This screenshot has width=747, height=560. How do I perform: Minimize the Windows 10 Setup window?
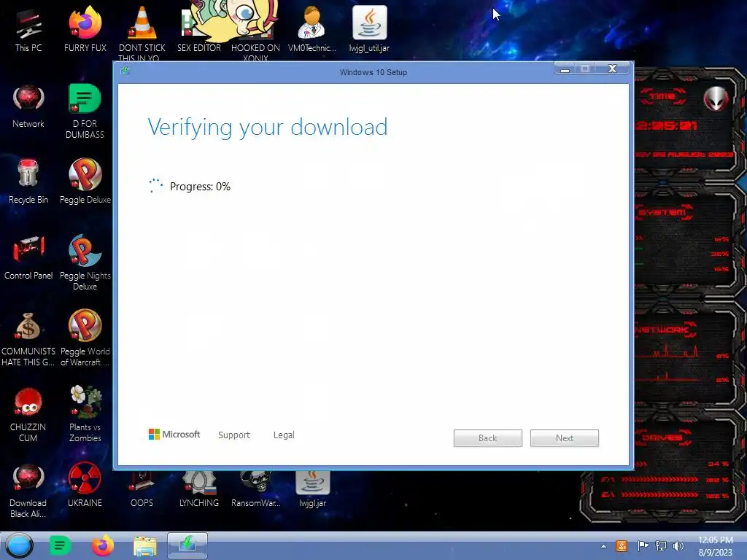565,69
